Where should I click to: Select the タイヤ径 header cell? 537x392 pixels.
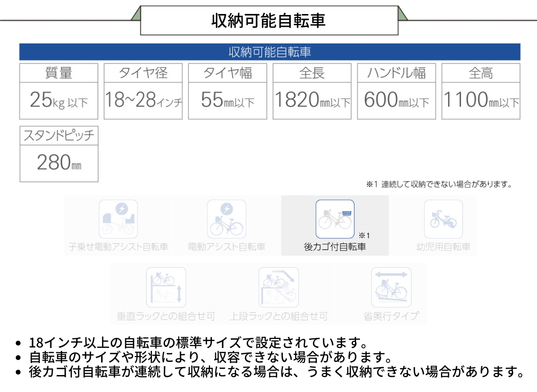143,73
